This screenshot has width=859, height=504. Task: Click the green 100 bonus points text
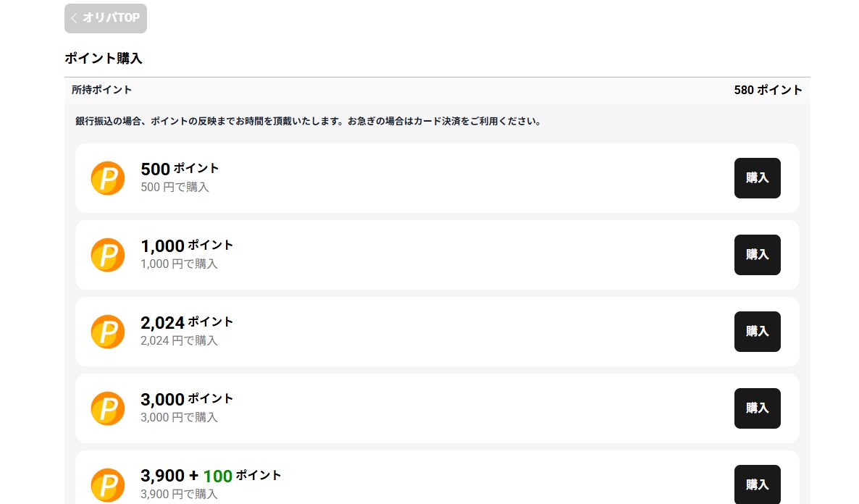[x=217, y=476]
